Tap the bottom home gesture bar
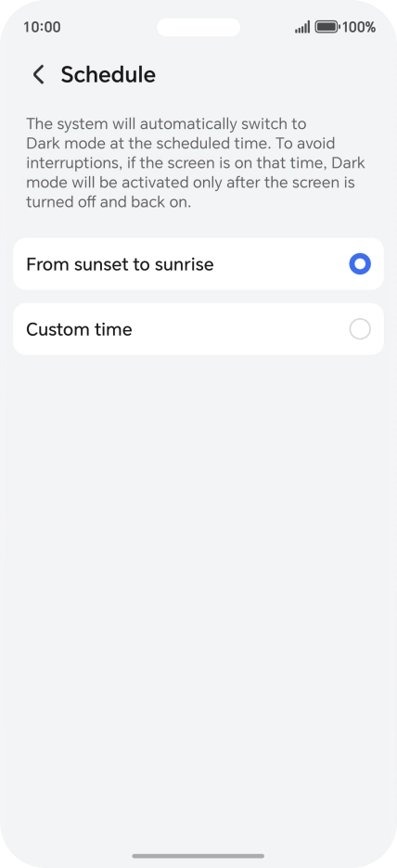Image resolution: width=397 pixels, height=868 pixels. click(198, 856)
